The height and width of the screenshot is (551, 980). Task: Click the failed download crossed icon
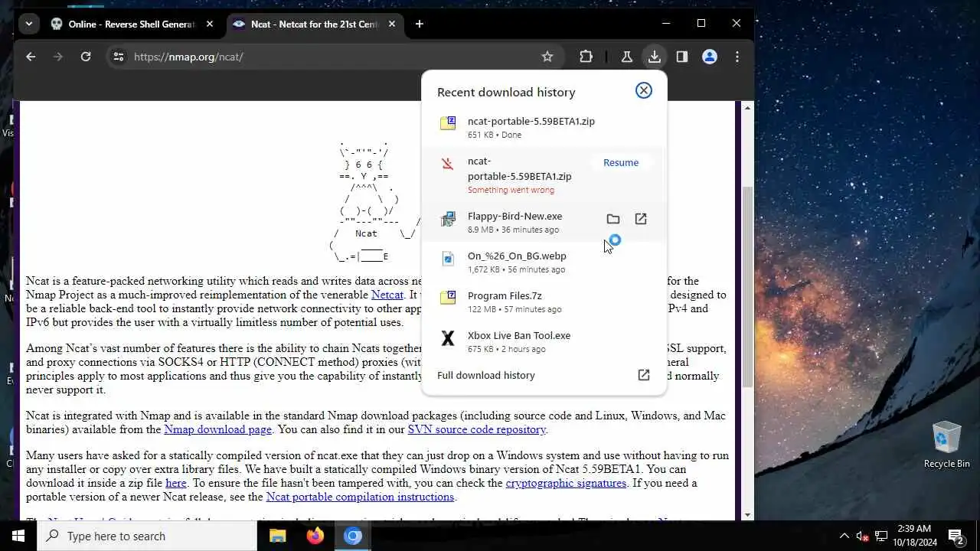click(448, 164)
